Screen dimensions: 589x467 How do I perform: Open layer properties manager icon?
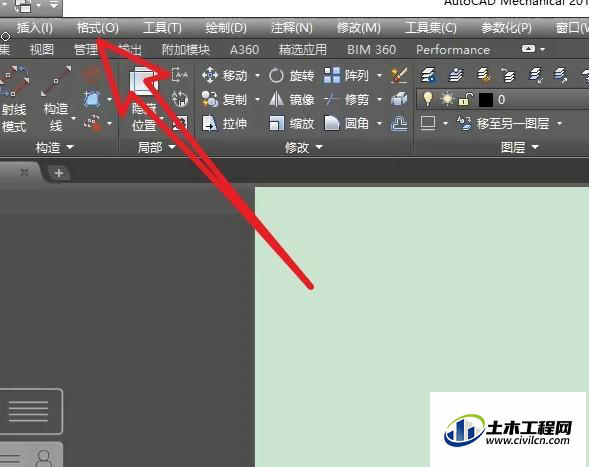point(429,75)
